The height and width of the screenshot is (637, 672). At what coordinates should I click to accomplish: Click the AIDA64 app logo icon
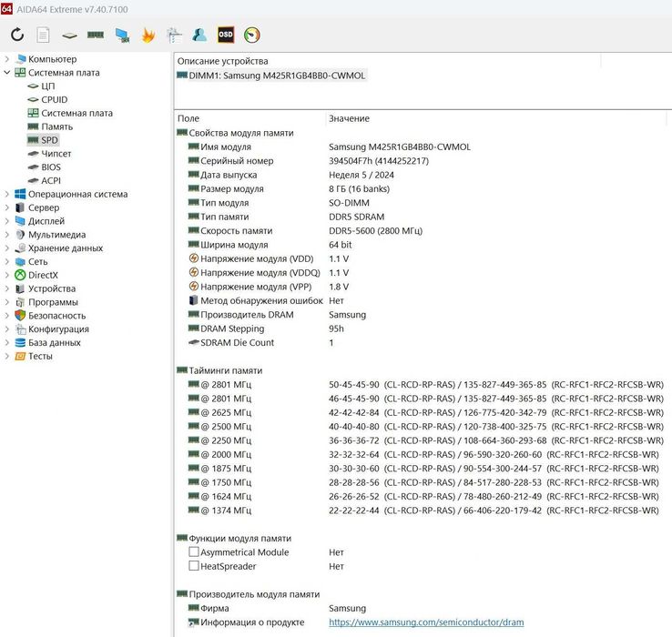(x=6, y=8)
